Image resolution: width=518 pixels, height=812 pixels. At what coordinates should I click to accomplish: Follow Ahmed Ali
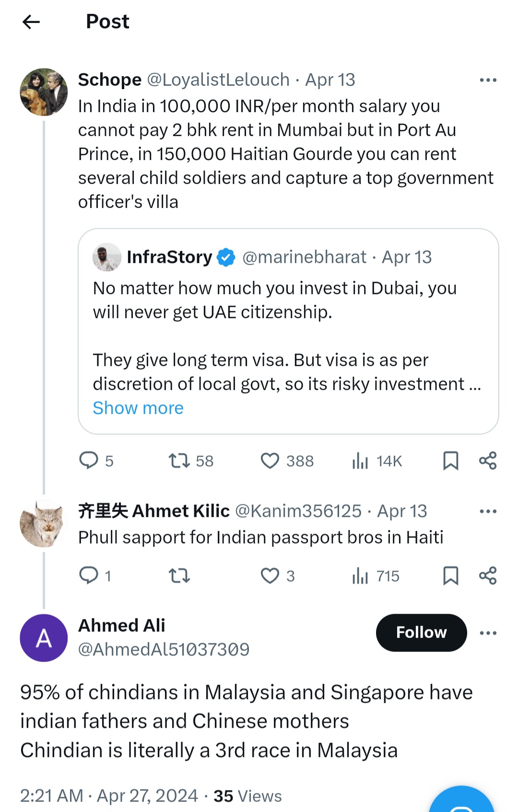421,633
